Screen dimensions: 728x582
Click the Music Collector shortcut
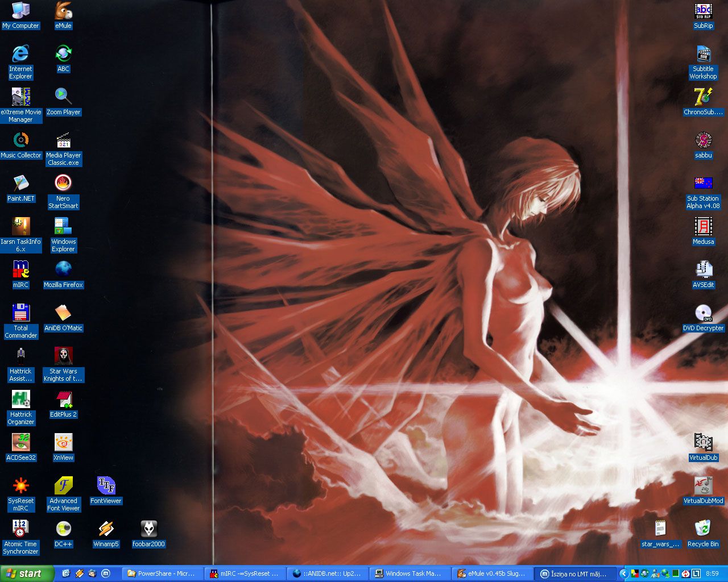point(20,145)
